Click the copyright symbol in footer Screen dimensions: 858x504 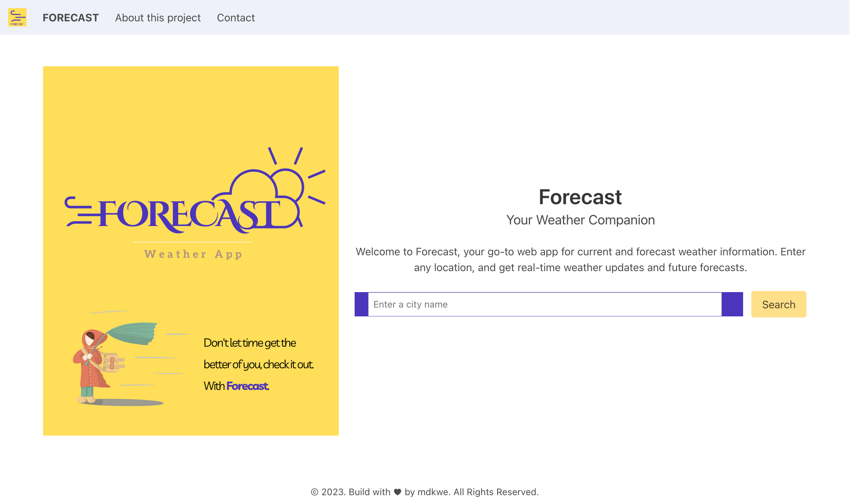pyautogui.click(x=314, y=492)
